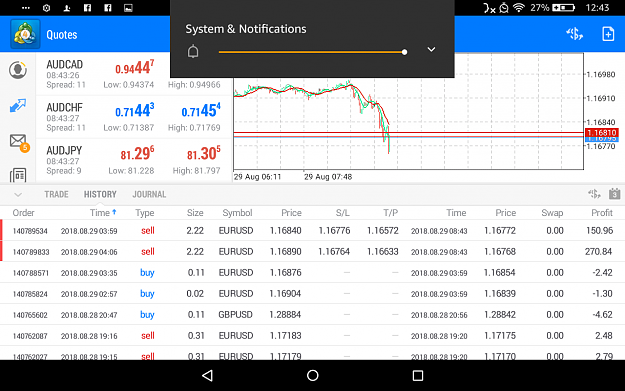Tap the image notification icon in the status bar
The image size is (625, 391).
tap(128, 8)
